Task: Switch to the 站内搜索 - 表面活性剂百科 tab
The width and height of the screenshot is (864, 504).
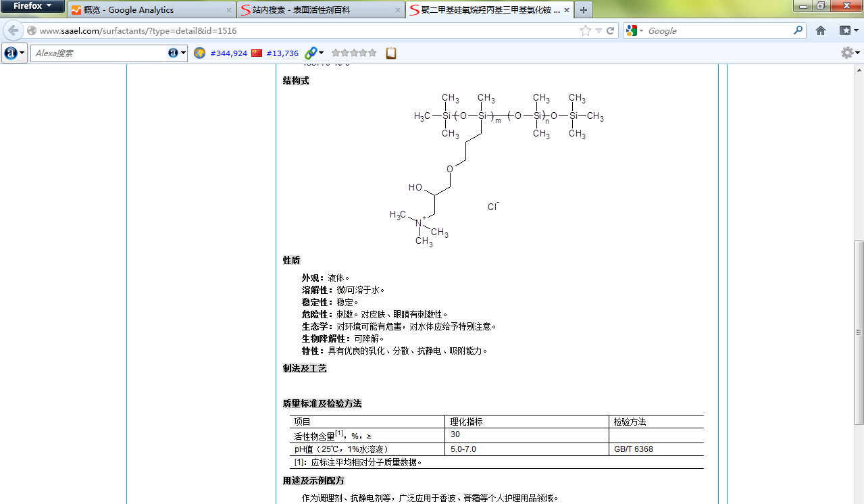Action: [x=320, y=10]
